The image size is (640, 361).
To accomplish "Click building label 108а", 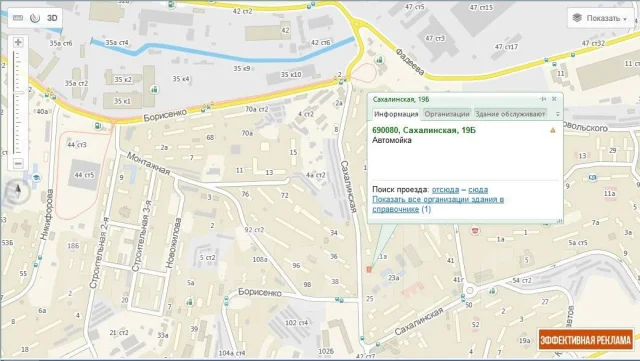I will 260,259.
